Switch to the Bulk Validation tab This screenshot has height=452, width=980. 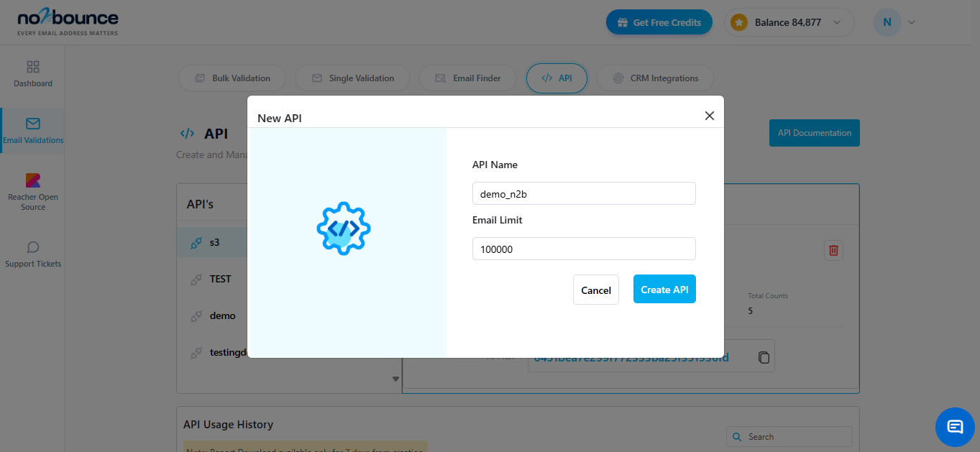click(232, 78)
